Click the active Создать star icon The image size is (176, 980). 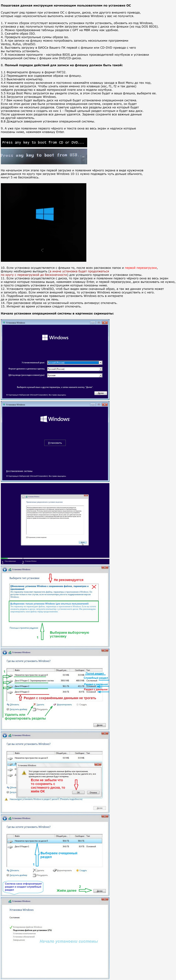(x=78, y=870)
